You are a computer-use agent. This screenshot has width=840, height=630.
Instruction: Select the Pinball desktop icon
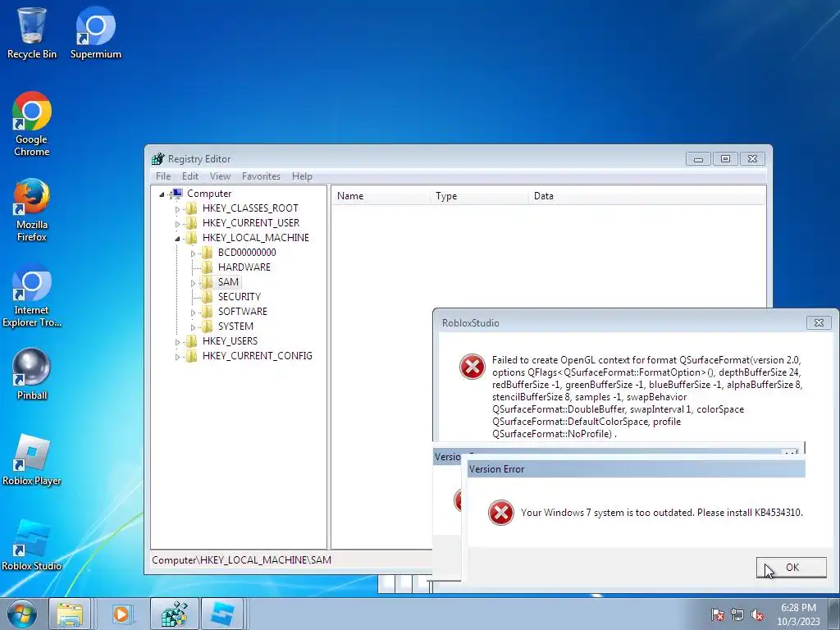click(32, 374)
